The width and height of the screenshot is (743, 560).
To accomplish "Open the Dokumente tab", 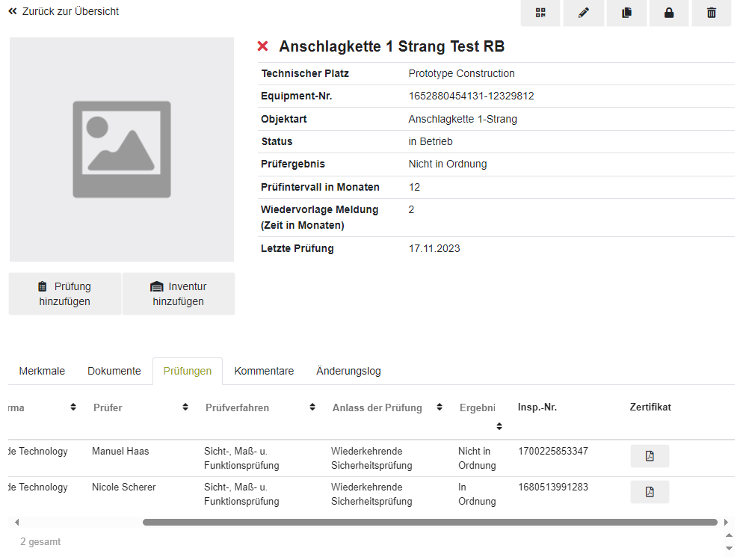I will pos(114,371).
